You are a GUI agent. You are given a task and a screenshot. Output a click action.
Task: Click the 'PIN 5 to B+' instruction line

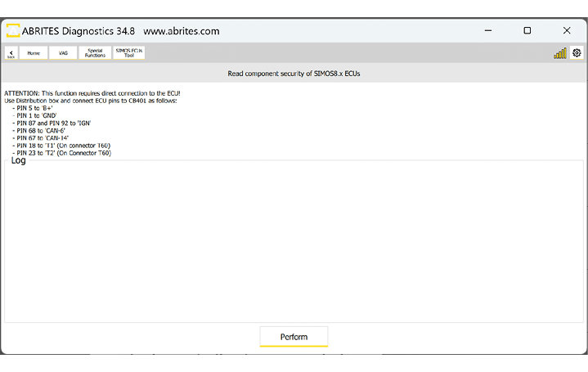34,108
